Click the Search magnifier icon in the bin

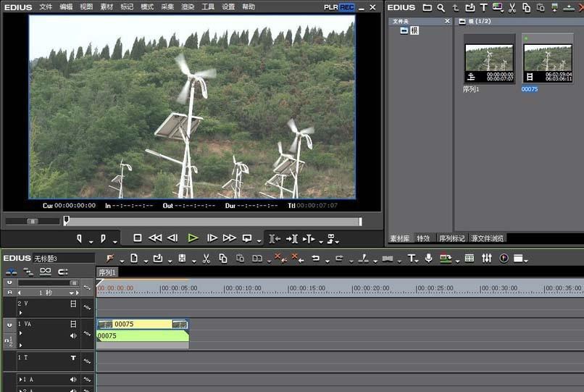441,8
